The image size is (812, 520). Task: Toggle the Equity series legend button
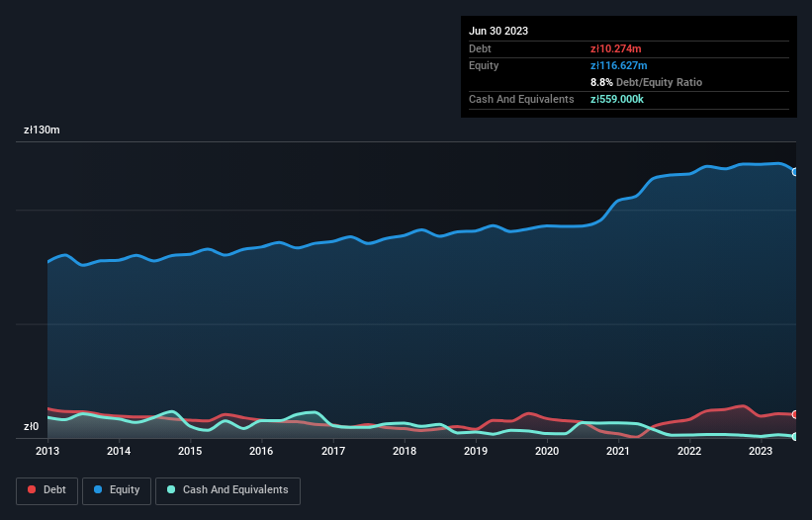(117, 490)
